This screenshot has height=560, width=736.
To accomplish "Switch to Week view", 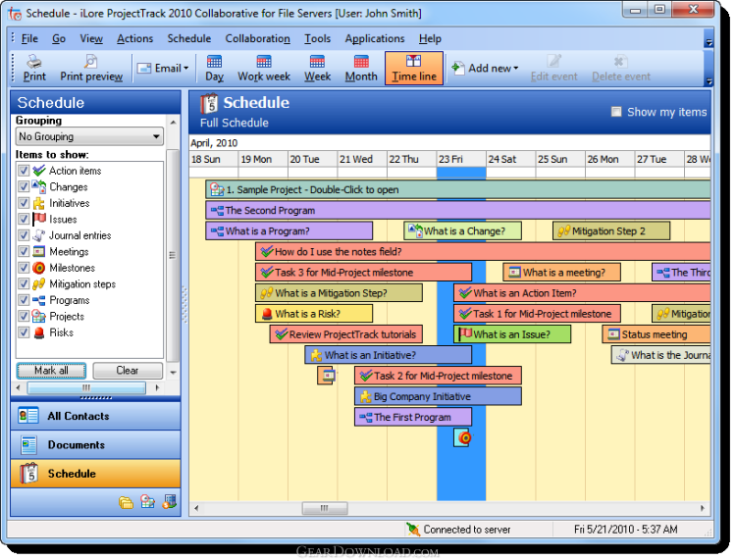I will (x=317, y=69).
